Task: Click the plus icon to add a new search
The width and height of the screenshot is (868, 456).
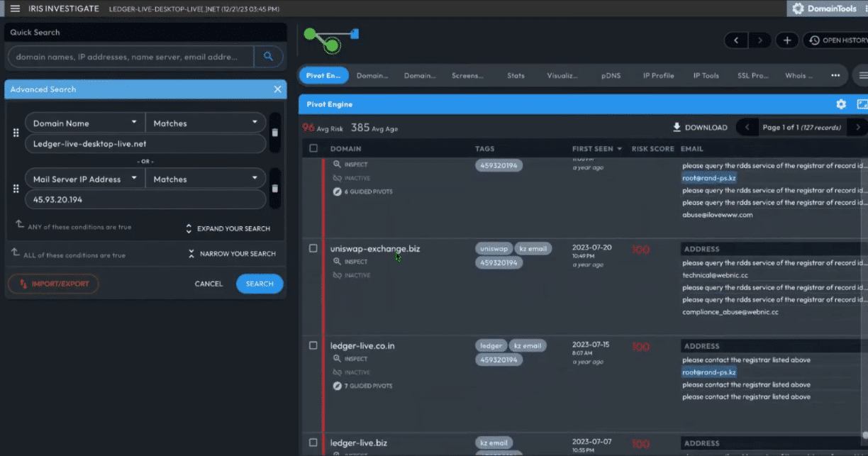Action: (x=786, y=40)
